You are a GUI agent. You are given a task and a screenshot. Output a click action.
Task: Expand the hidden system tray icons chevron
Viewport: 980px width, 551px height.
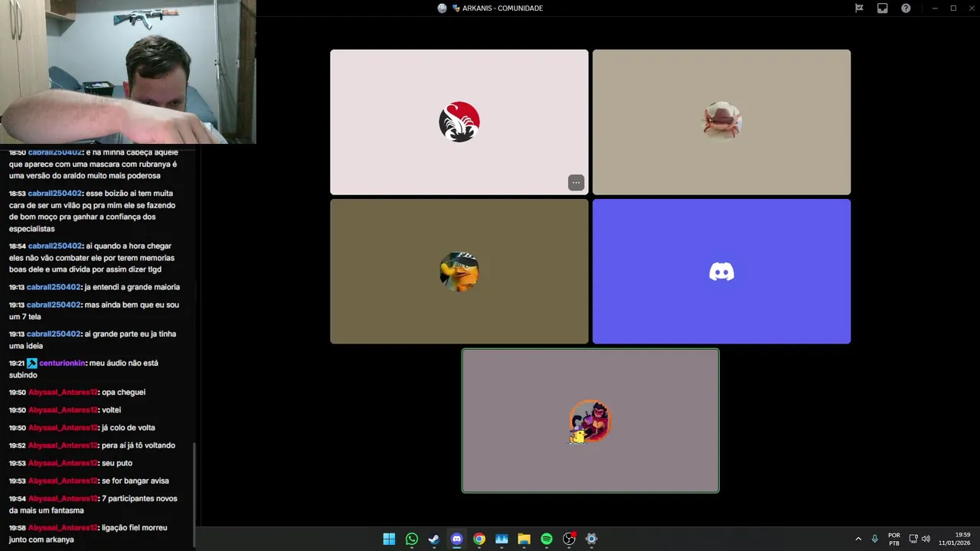coord(858,539)
